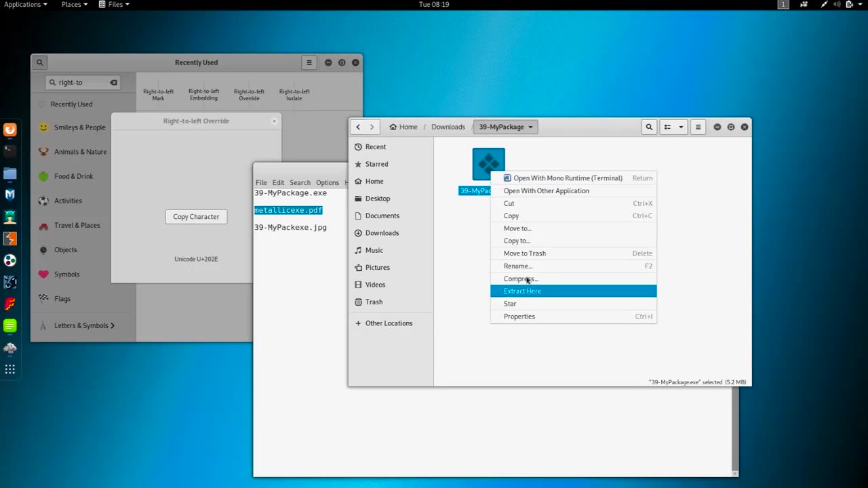This screenshot has height=488, width=868.
Task: Click the search icon in Files toolbar
Action: [649, 127]
